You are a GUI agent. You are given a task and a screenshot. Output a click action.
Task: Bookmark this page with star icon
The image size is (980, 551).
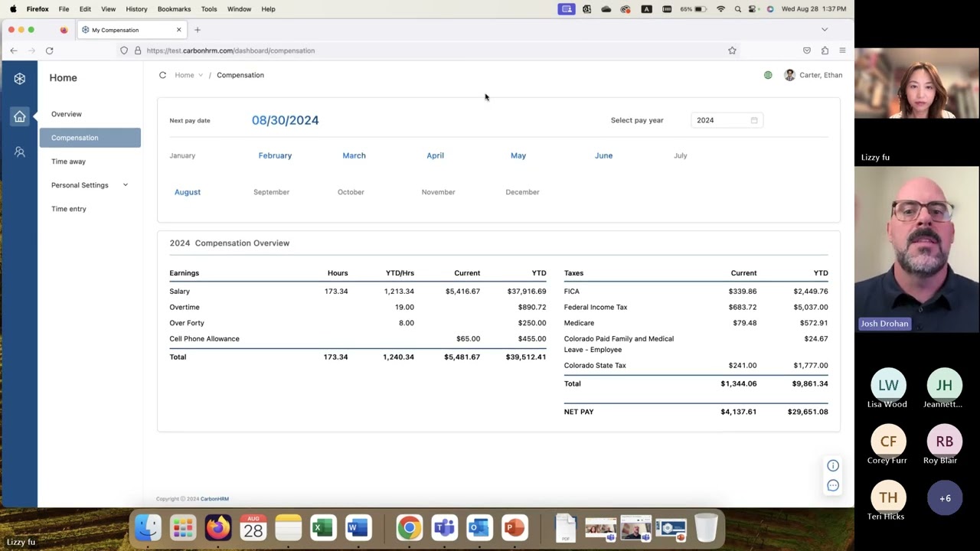(732, 51)
